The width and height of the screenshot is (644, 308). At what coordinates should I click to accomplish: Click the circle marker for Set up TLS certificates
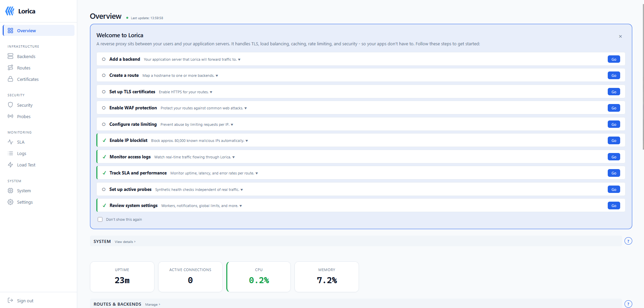tap(104, 92)
